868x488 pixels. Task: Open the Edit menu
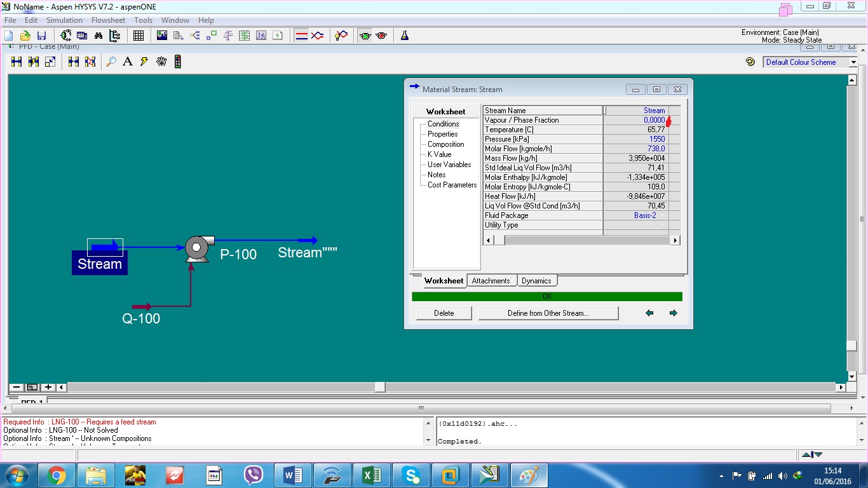(x=31, y=20)
